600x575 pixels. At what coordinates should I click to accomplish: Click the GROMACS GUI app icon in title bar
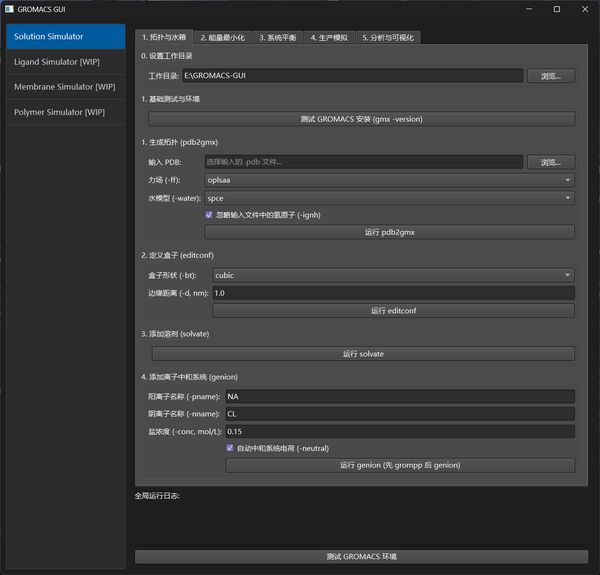tap(9, 9)
